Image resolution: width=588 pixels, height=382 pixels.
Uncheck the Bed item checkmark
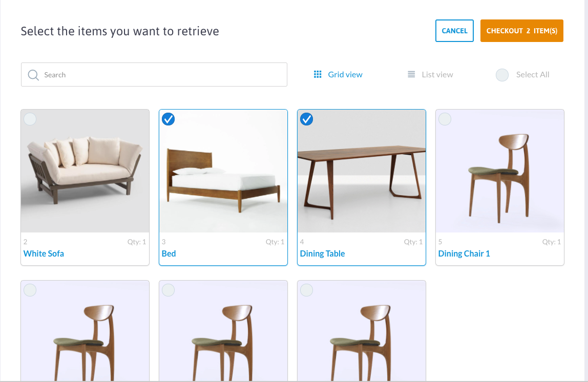[x=169, y=119]
